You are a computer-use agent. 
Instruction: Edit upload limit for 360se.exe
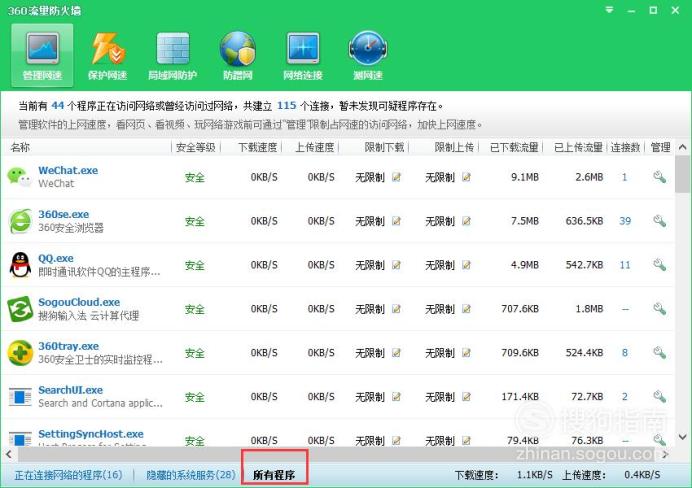466,221
